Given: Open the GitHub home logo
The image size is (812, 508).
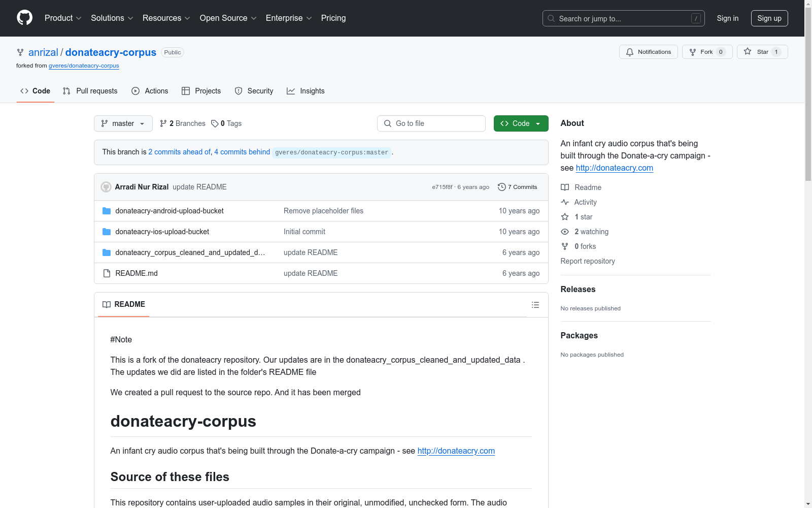Looking at the screenshot, I should [x=24, y=18].
